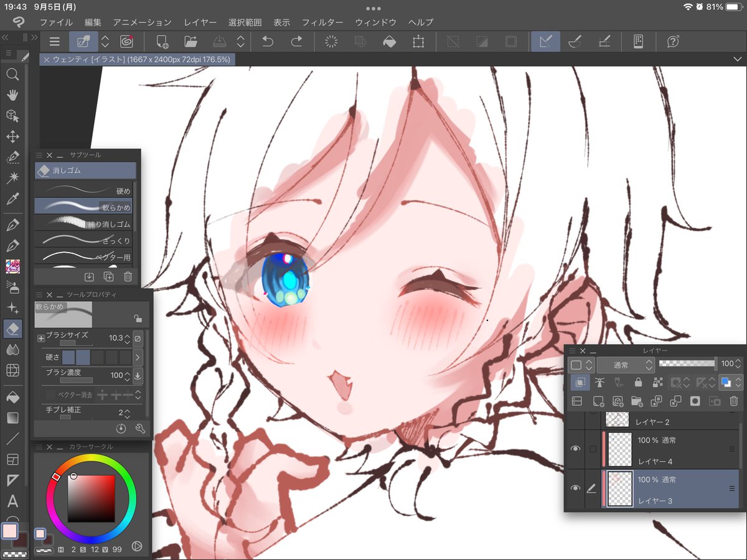
Task: Open the アニメーション menu
Action: pyautogui.click(x=143, y=22)
